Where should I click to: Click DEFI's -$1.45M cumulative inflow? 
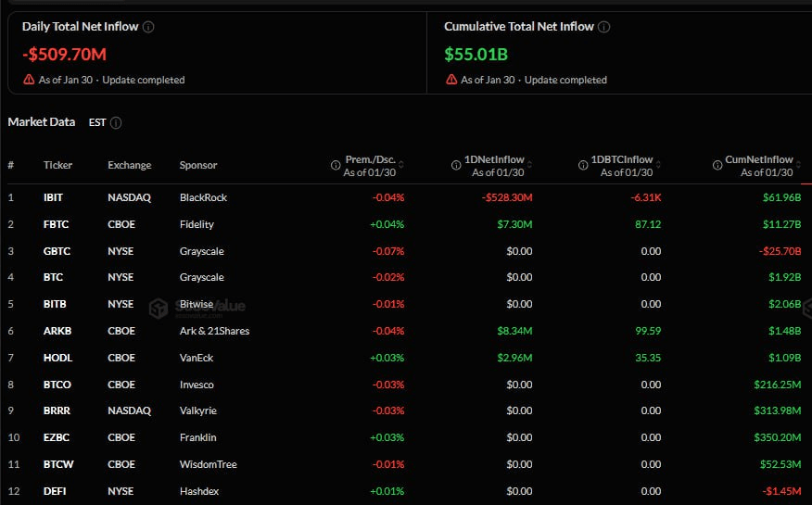(x=781, y=491)
